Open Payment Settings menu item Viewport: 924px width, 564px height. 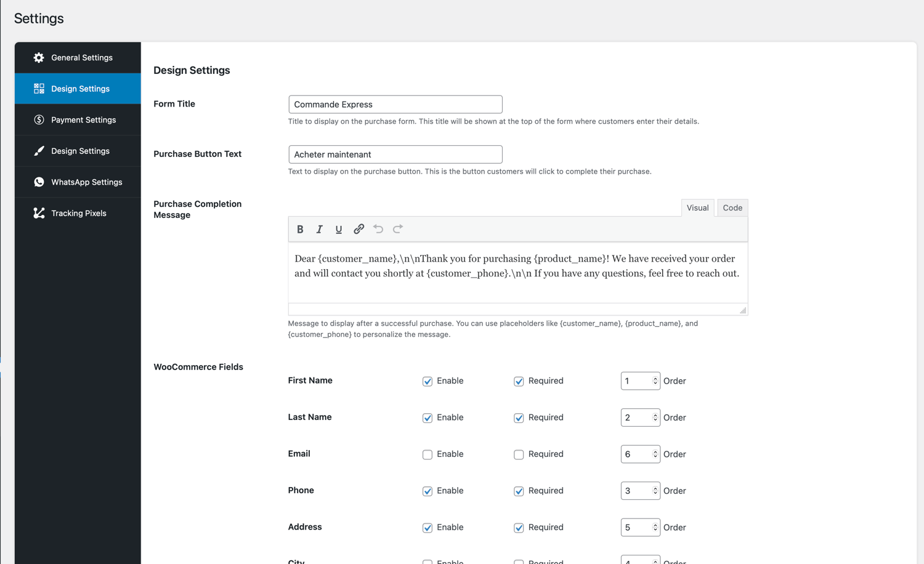78,120
